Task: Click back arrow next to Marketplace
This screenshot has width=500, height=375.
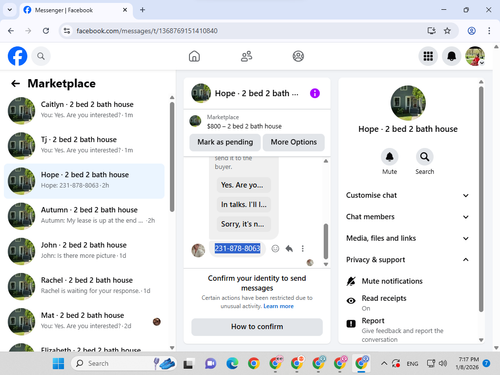Action: (x=16, y=83)
